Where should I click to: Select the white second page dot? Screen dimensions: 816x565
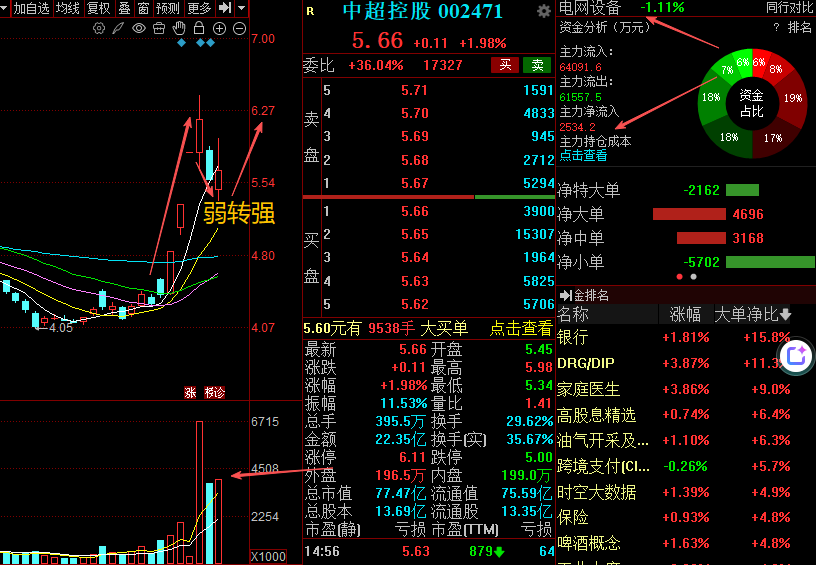pos(693,277)
